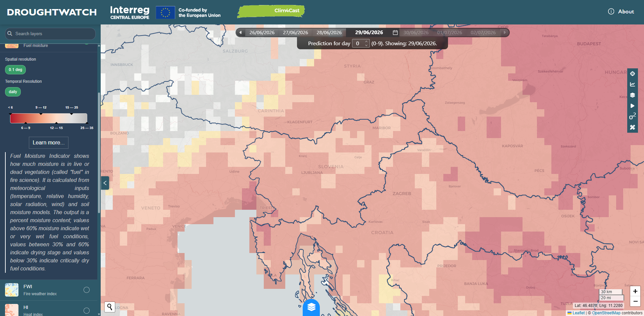Click the 'Fire weather index' layer subtitle
644x316 pixels.
click(x=40, y=294)
